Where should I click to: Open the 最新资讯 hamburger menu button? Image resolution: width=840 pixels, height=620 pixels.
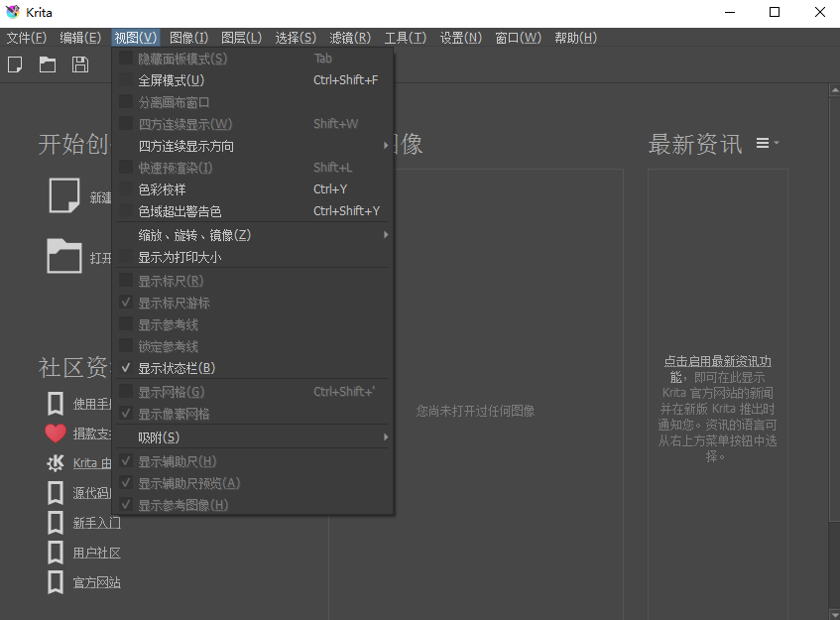[x=768, y=143]
